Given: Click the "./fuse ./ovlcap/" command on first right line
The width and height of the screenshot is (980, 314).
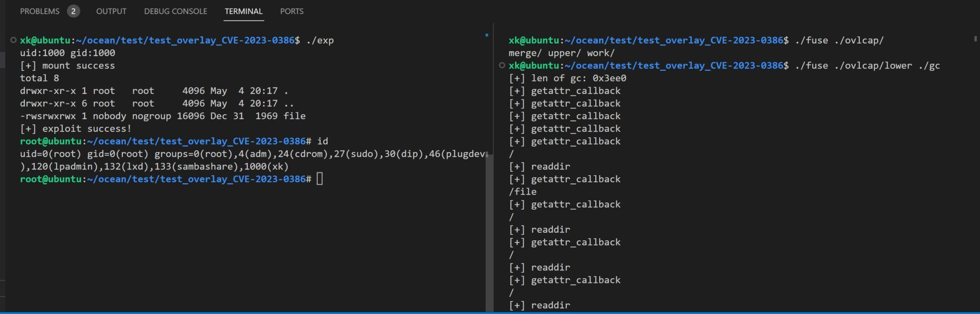Looking at the screenshot, I should tap(839, 40).
